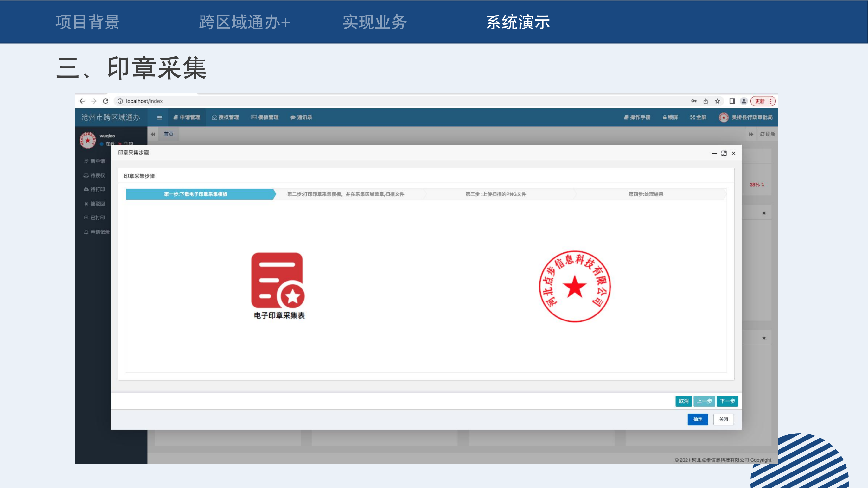This screenshot has height=488, width=868.
Task: Select step two 打印印章采集模板
Action: tap(345, 194)
